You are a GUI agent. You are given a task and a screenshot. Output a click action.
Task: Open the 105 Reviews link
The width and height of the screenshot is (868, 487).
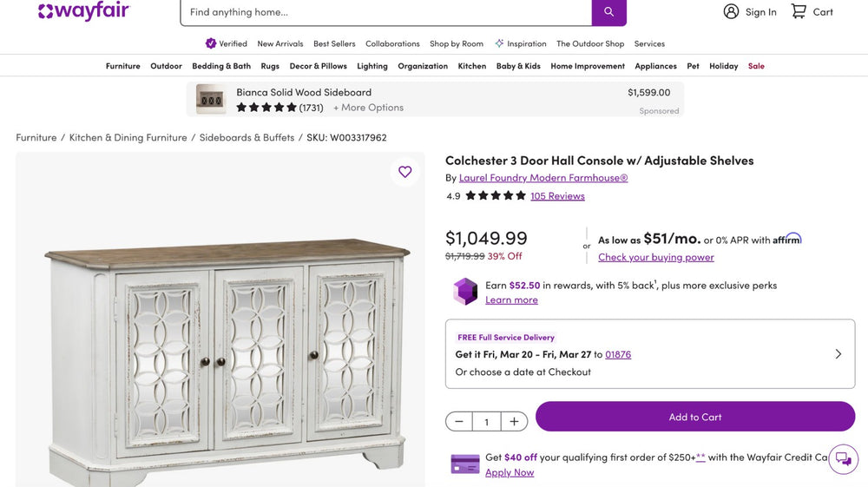point(557,196)
